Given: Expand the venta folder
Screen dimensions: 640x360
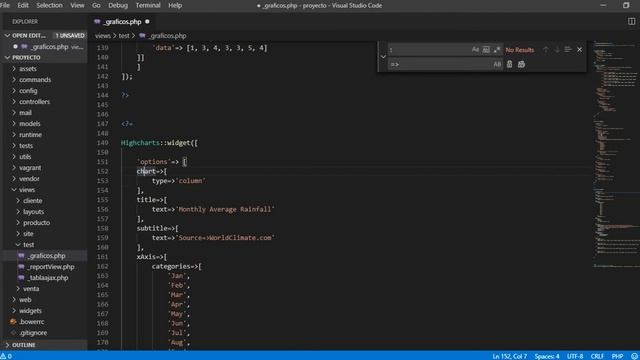Looking at the screenshot, I should click(31, 289).
